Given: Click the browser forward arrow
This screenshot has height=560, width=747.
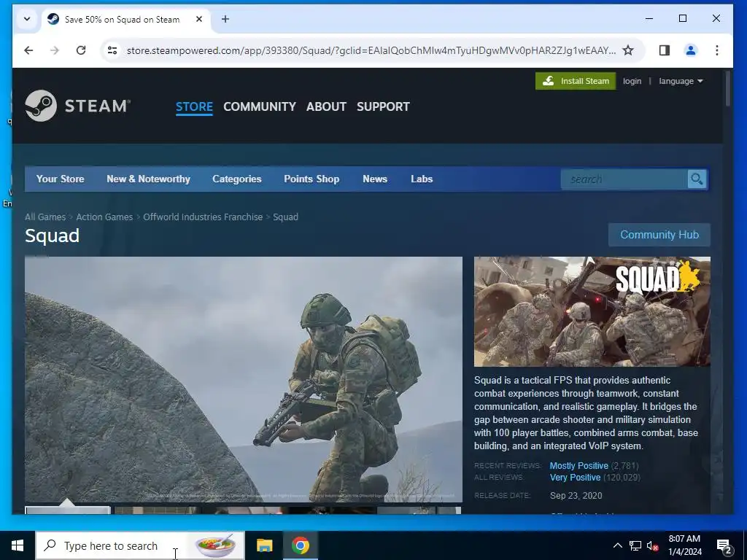Looking at the screenshot, I should pos(55,50).
